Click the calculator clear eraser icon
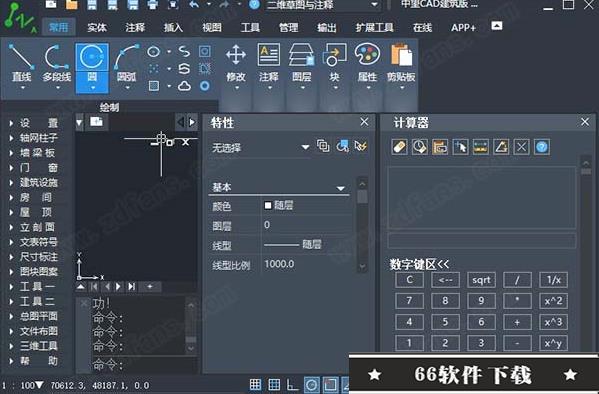 point(399,147)
